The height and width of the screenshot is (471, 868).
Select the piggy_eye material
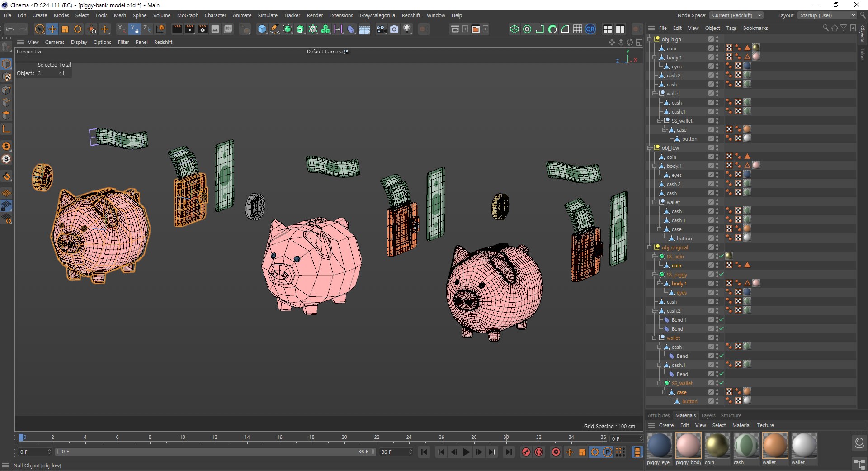660,446
